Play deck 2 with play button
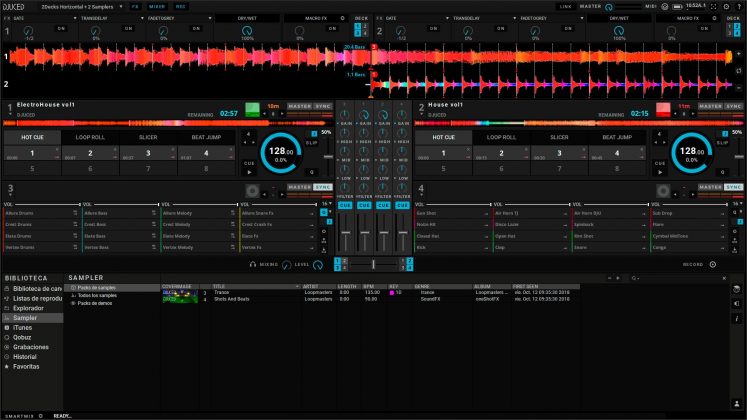The width and height of the screenshot is (747, 420). click(x=660, y=172)
